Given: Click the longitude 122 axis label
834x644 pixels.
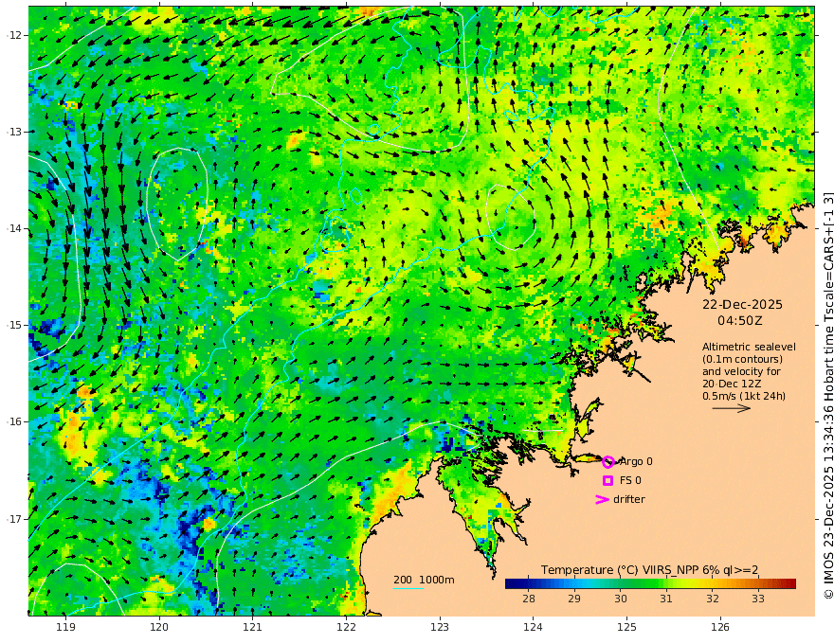Looking at the screenshot, I should click(x=346, y=627).
